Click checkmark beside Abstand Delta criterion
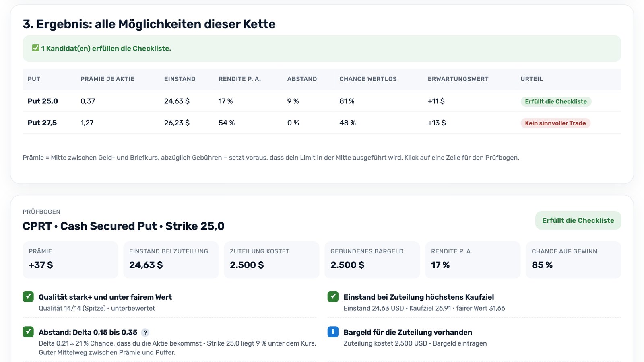Image resolution: width=644 pixels, height=362 pixels. point(28,331)
